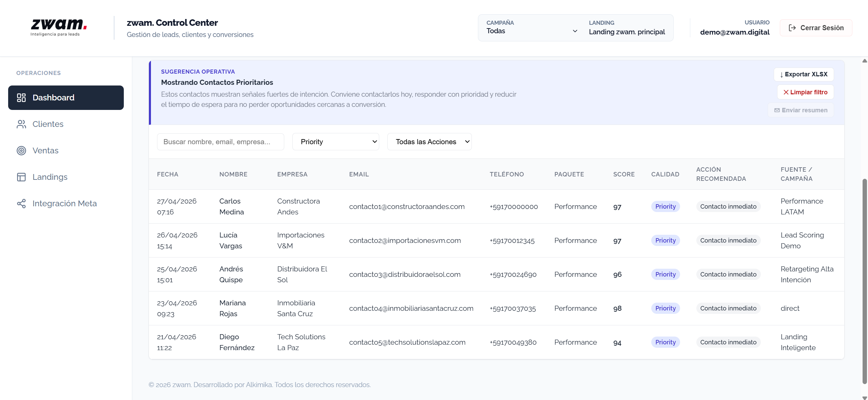The image size is (868, 400).
Task: Clear filter with Limpiar filtro
Action: click(x=805, y=92)
